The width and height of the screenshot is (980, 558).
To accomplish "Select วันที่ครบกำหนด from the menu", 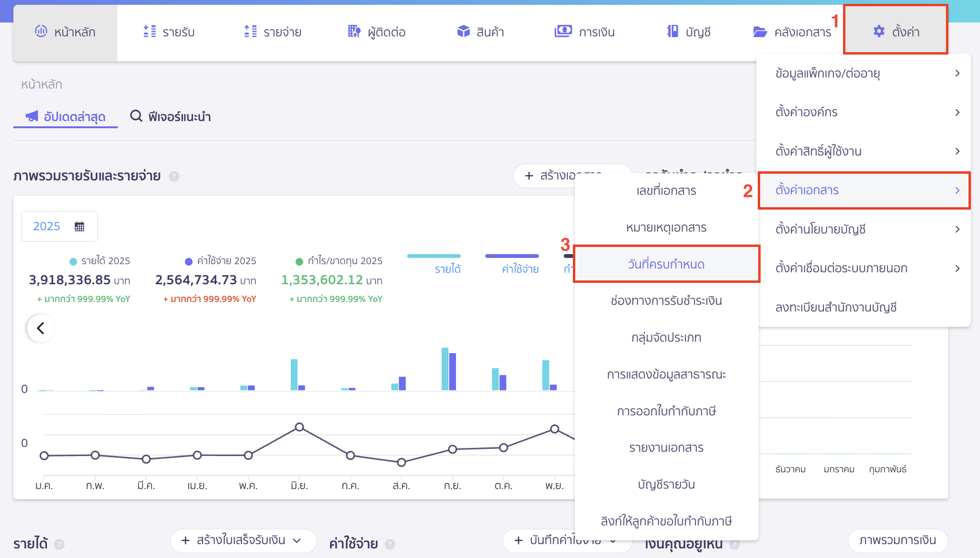I will [667, 264].
